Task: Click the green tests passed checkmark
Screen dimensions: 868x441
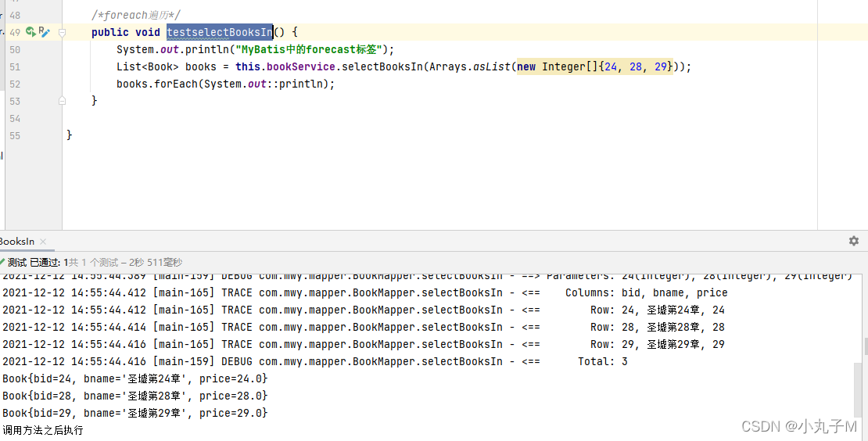Action: (2, 262)
